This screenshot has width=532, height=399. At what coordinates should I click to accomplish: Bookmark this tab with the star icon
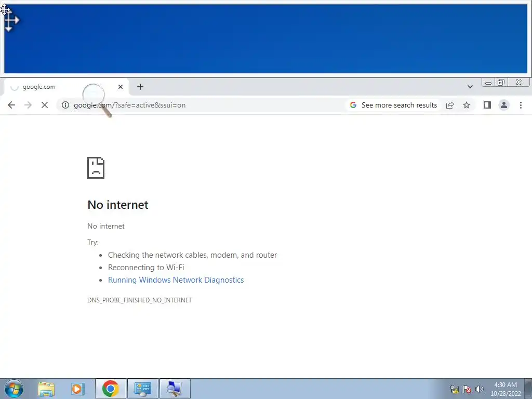(x=467, y=105)
